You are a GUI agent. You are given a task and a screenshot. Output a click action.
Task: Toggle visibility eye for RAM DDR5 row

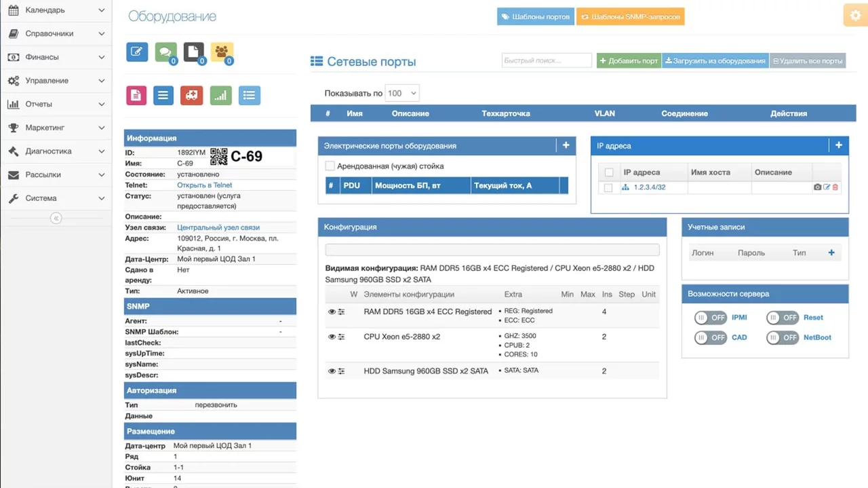coord(332,312)
